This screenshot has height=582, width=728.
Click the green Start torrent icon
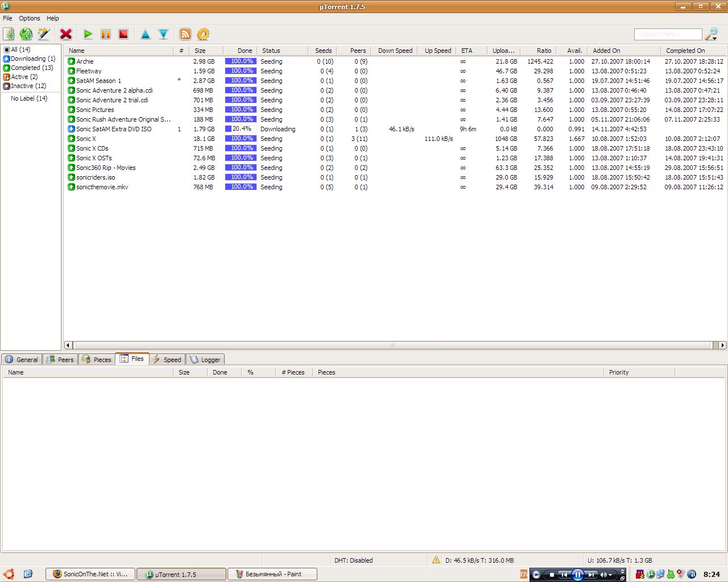coord(88,34)
